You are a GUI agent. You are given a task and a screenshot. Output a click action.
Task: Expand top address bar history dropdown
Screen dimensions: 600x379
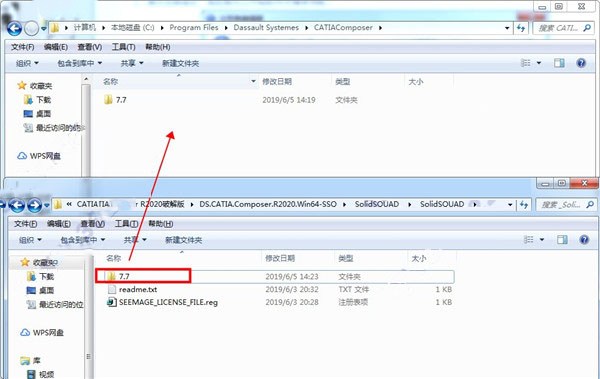click(507, 28)
